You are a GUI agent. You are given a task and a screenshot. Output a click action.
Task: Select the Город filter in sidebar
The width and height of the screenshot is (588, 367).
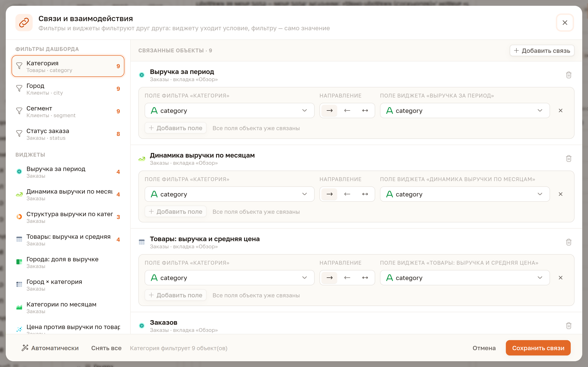tap(68, 89)
